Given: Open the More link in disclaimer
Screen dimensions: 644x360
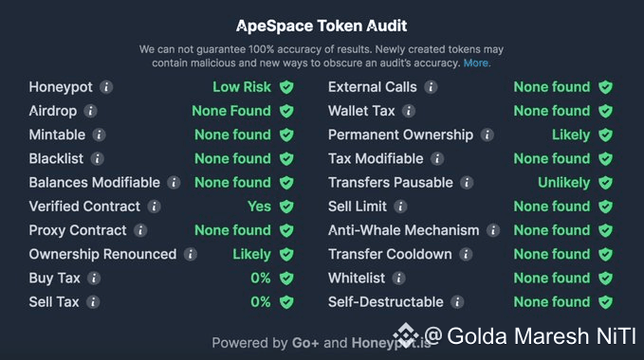Looking at the screenshot, I should 476,63.
